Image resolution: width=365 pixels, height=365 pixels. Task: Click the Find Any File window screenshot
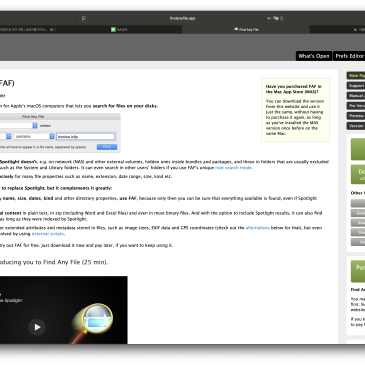tap(60, 133)
